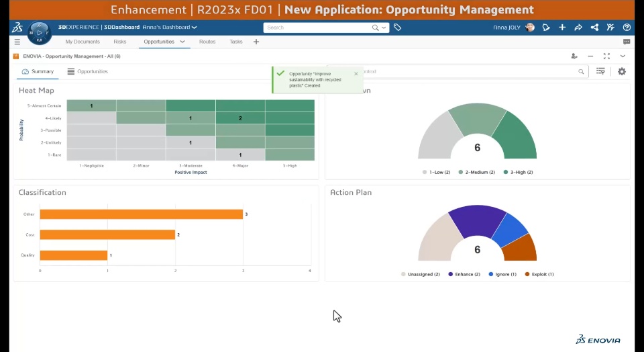Click the Action Plan section title
Viewport: 644px width, 352px height.
pos(351,192)
